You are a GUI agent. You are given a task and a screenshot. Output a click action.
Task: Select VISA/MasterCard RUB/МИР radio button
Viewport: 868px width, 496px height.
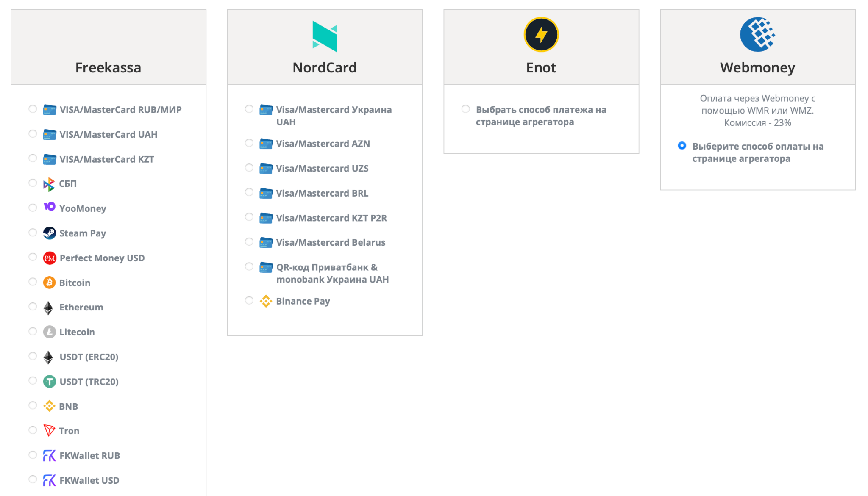pyautogui.click(x=33, y=109)
